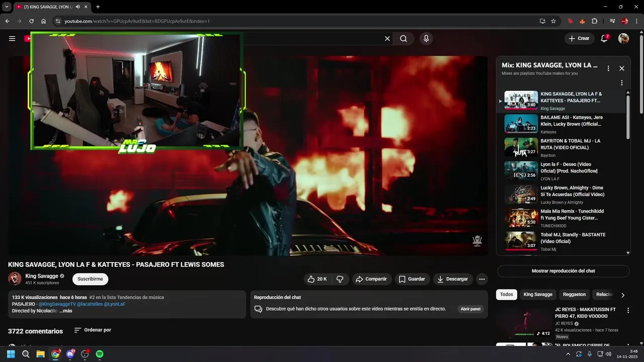Open @lacattelles link in description
Screen dimensions: 644x362
click(90, 304)
